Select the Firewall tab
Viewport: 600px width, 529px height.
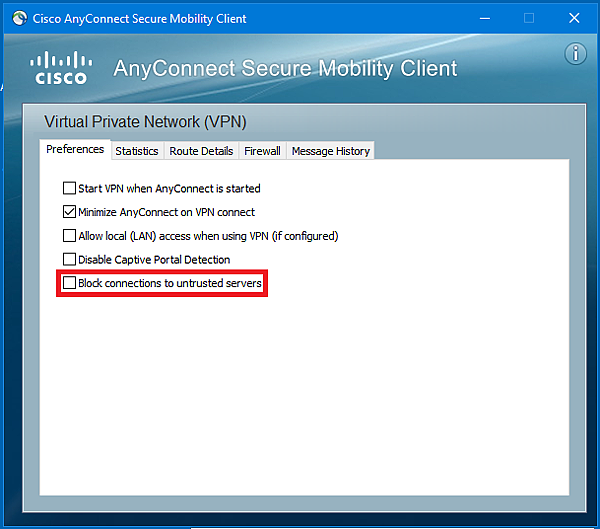click(x=262, y=151)
